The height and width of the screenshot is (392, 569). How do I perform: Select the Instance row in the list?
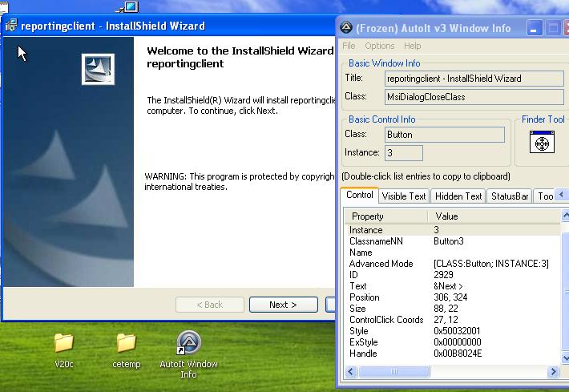[452, 230]
